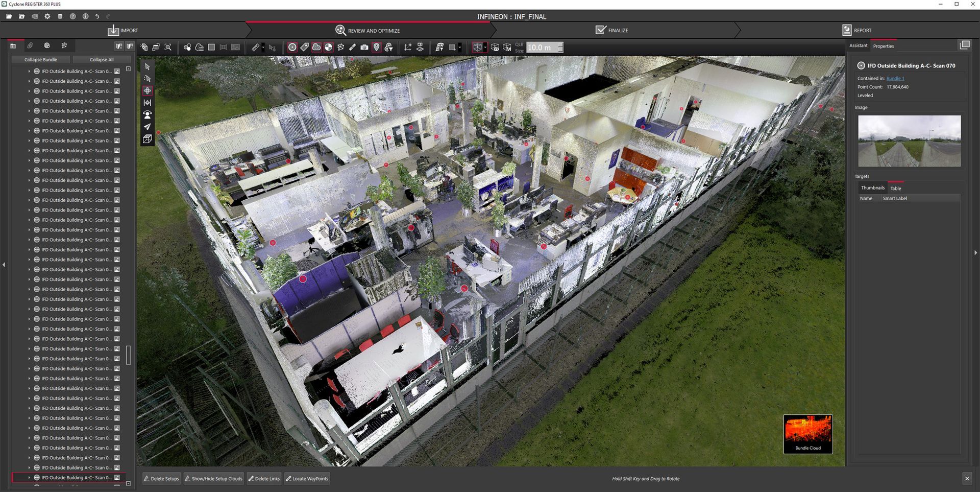
Task: Open the Bundle 1 link
Action: 895,79
